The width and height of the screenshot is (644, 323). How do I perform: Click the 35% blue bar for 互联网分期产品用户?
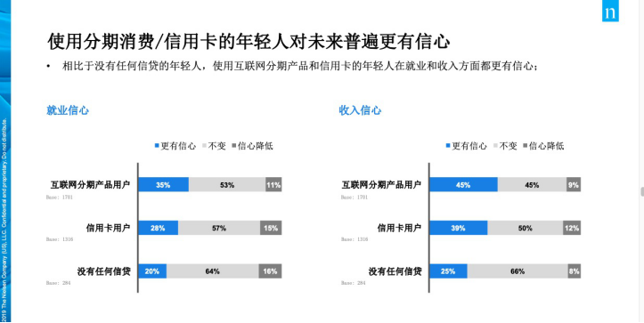[163, 185]
